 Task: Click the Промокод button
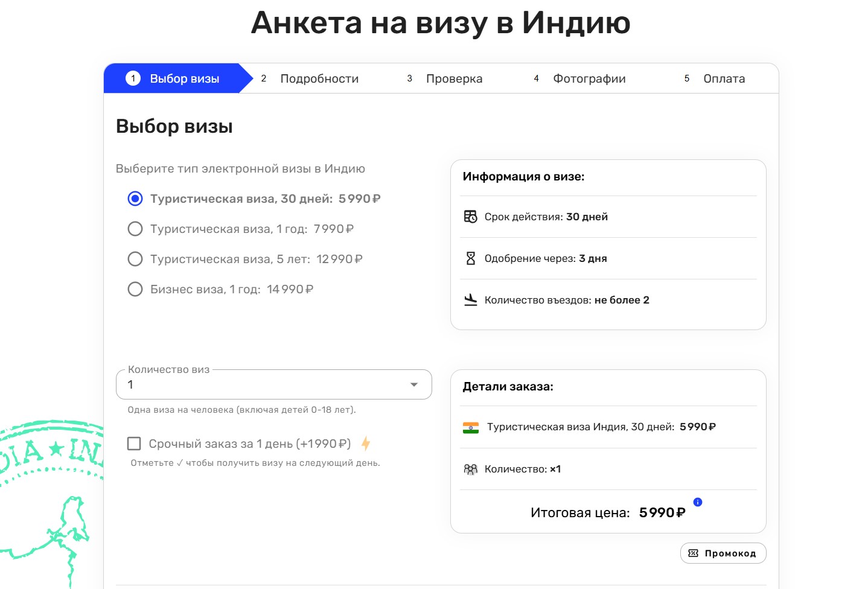point(723,553)
